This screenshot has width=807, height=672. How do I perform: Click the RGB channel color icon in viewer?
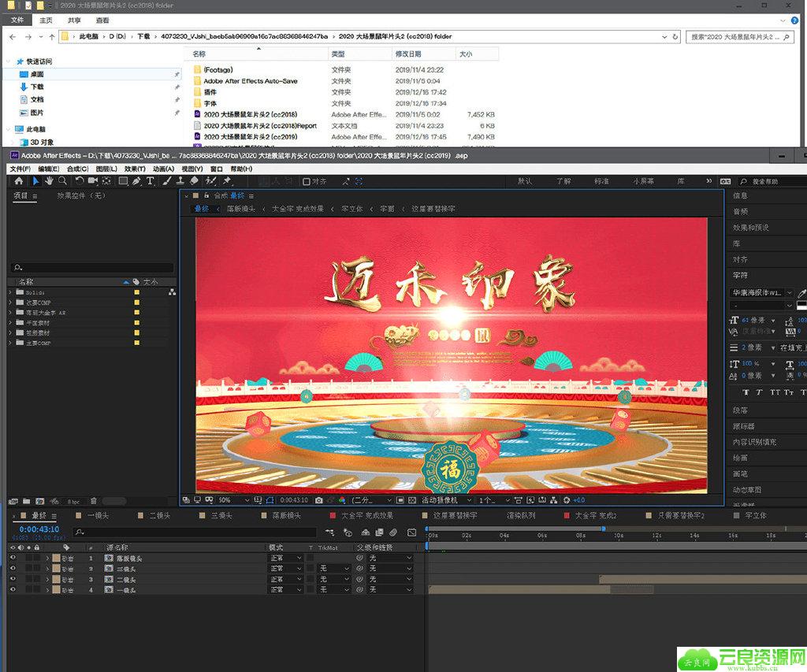342,500
